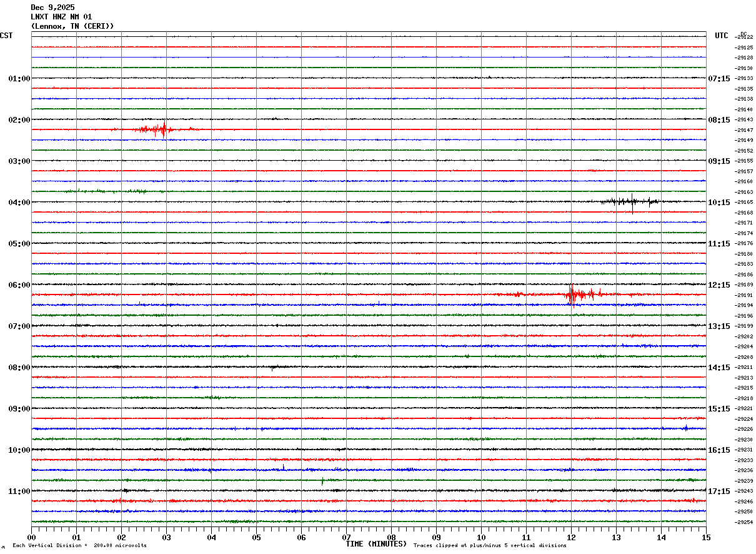
Task: Click the '05:00' CST time label
Action: pos(19,244)
